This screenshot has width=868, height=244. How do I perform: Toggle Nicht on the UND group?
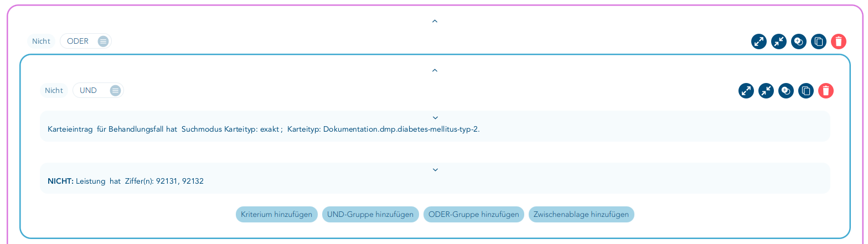pyautogui.click(x=54, y=90)
